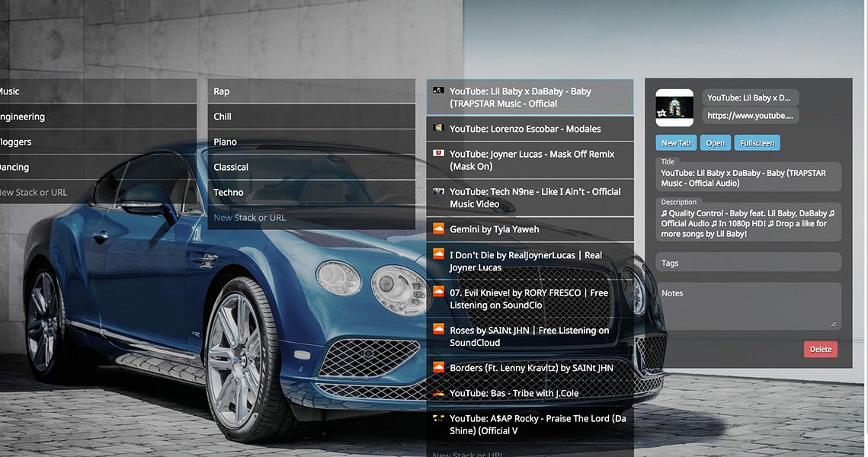868x457 pixels.
Task: Select the Rap stack
Action: [311, 91]
